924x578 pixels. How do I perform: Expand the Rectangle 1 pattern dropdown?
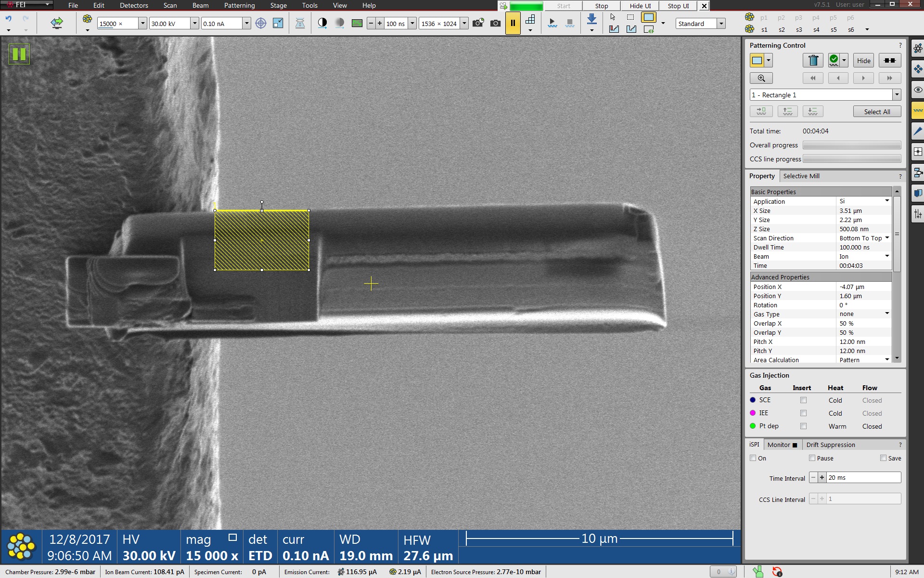pyautogui.click(x=897, y=95)
